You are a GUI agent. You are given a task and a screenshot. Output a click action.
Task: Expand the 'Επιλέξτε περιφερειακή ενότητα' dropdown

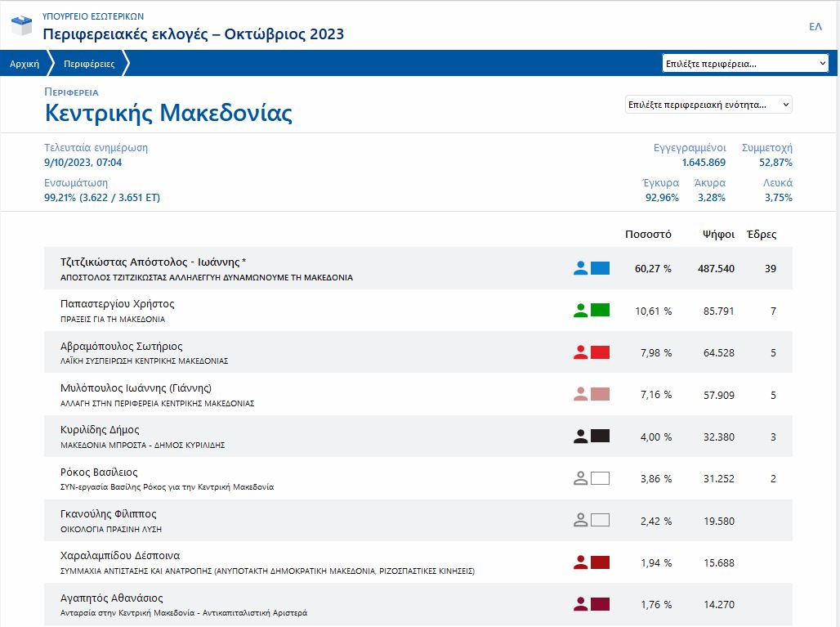tap(708, 105)
